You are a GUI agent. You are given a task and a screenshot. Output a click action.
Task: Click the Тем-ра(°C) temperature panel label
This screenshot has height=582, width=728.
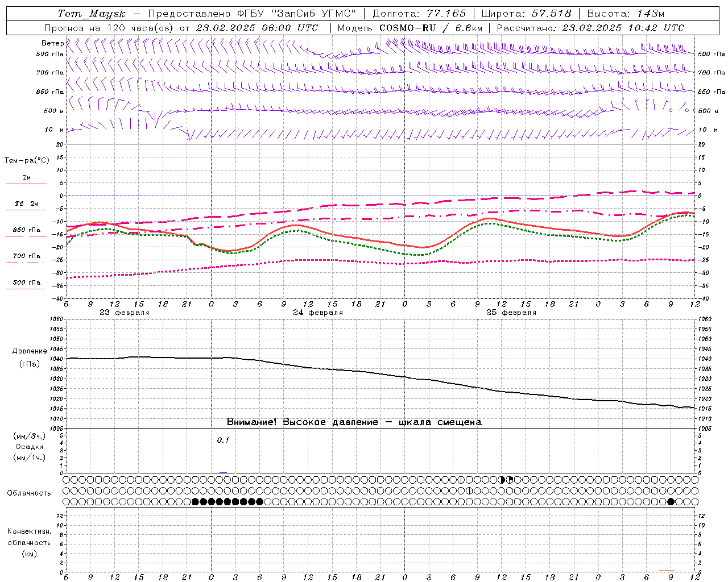27,161
